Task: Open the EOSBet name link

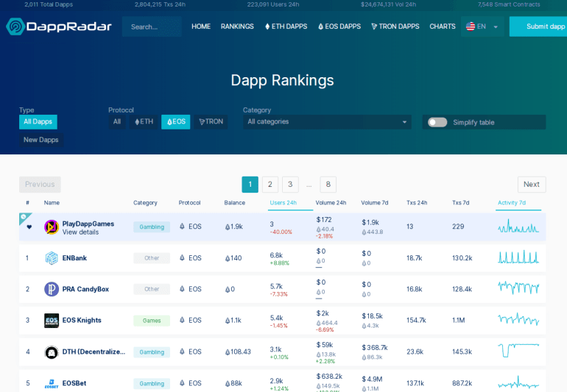Action: pos(74,383)
